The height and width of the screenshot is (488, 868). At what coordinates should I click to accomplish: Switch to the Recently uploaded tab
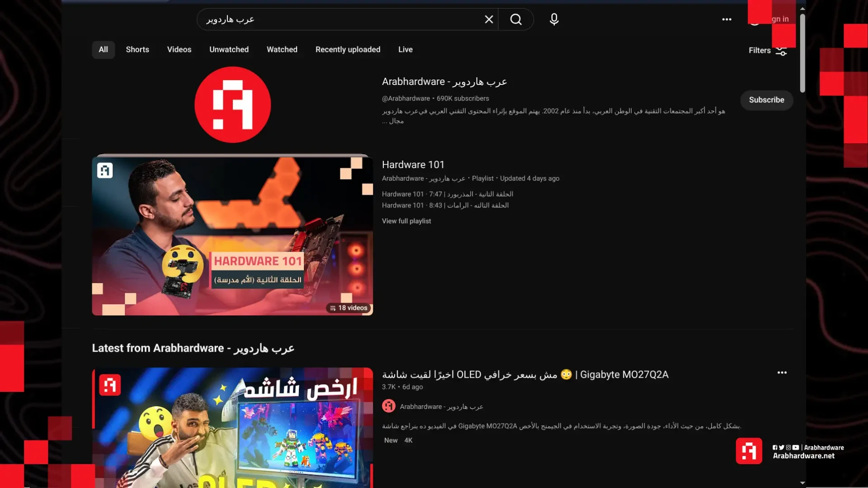(348, 50)
